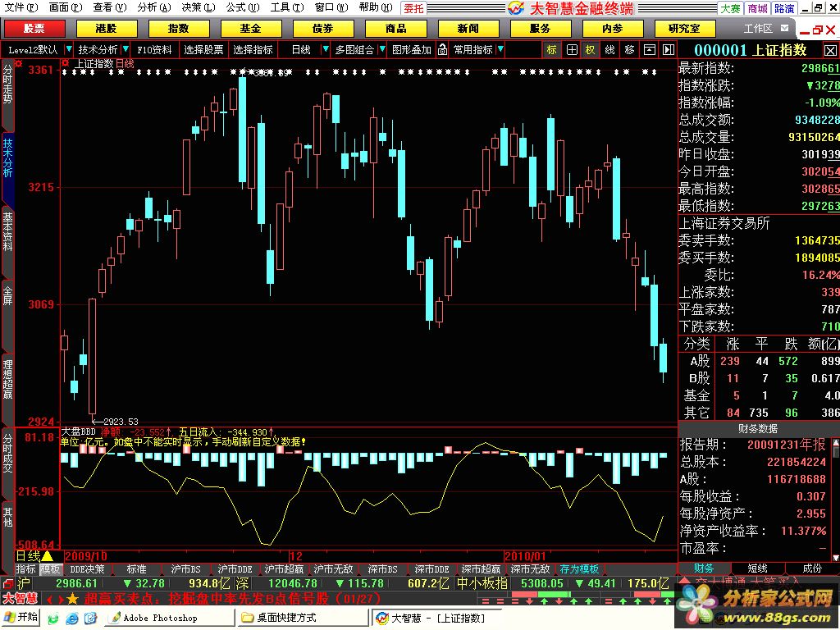This screenshot has width=840, height=630.
Task: Switch to the 新闻 main tab
Action: coord(468,29)
